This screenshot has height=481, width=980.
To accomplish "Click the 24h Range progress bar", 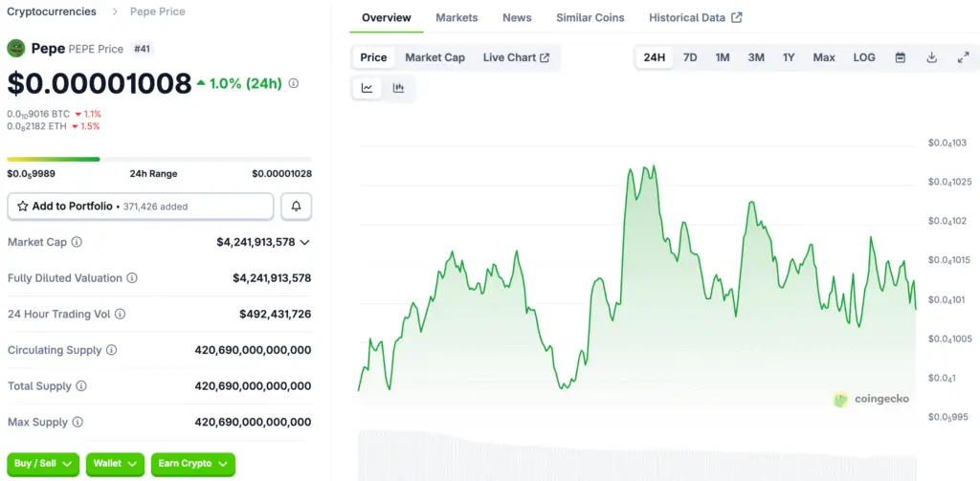I will 160,160.
